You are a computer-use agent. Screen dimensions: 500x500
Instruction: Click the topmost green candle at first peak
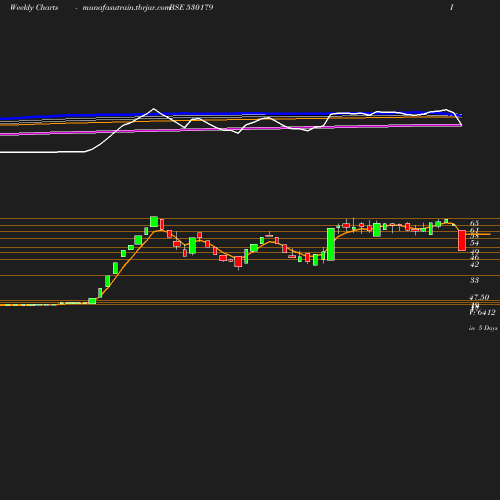154,222
